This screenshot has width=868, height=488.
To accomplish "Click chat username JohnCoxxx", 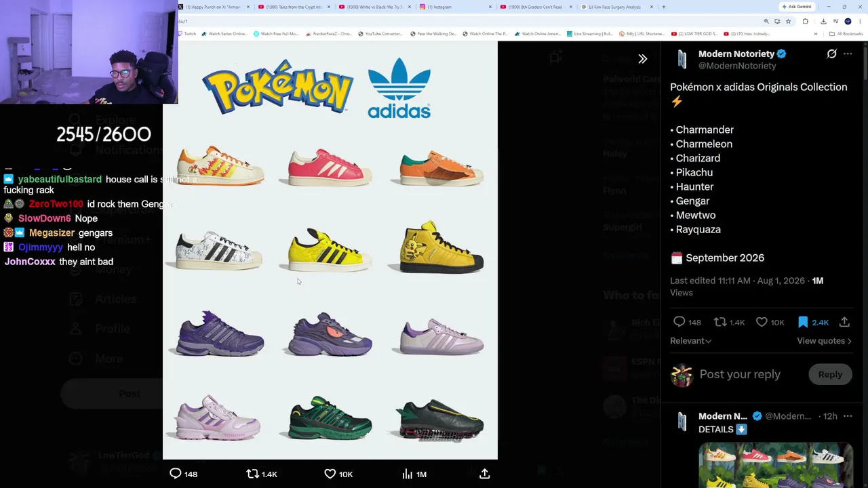I will 31,262.
